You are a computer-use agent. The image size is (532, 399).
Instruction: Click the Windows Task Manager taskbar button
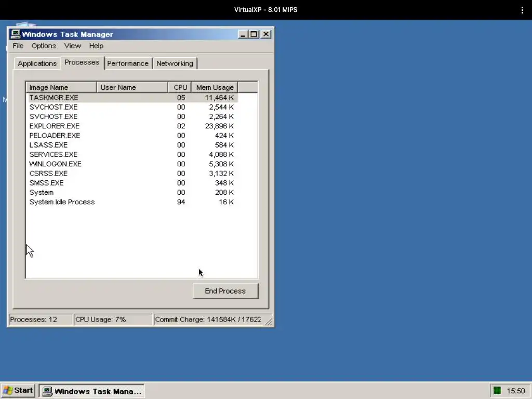tap(92, 391)
